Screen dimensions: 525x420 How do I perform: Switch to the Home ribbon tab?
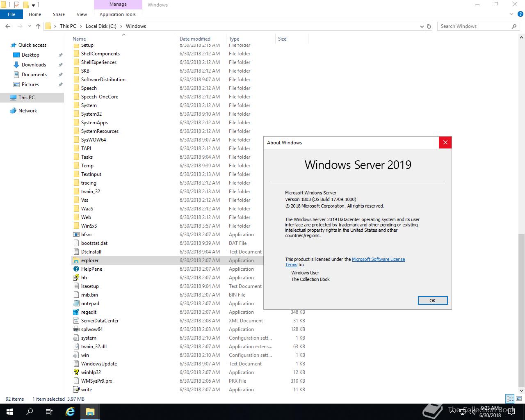click(x=35, y=14)
